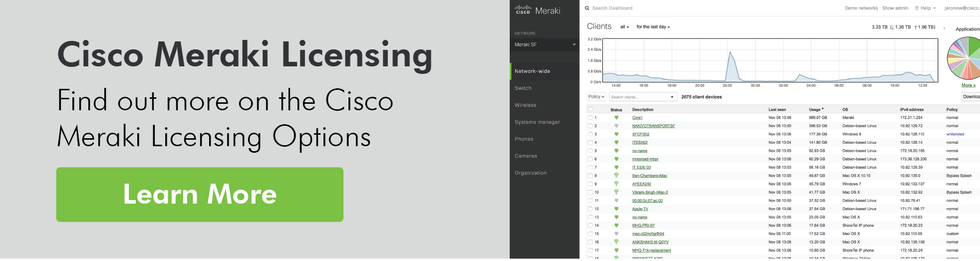Click the Search clients input field
Image resolution: width=980 pixels, height=261 pixels.
[639, 97]
